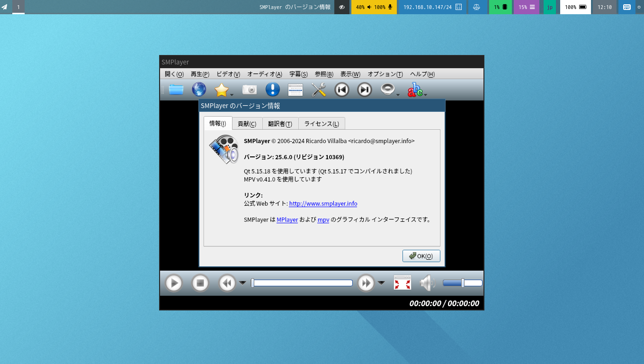This screenshot has height=364, width=644.
Task: Open the power menu icon in top bar
Action: point(639,7)
